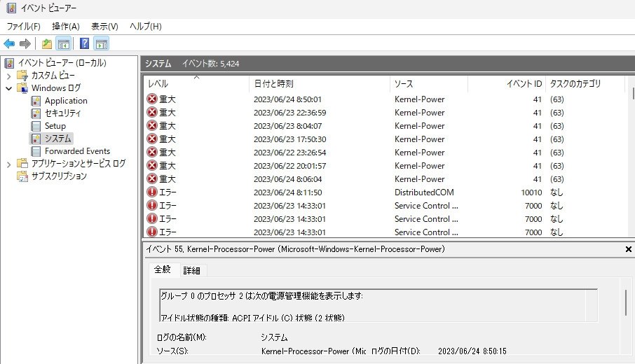This screenshot has width=635, height=364.
Task: Click the error icon of the DistributedCOM row
Action: (152, 192)
